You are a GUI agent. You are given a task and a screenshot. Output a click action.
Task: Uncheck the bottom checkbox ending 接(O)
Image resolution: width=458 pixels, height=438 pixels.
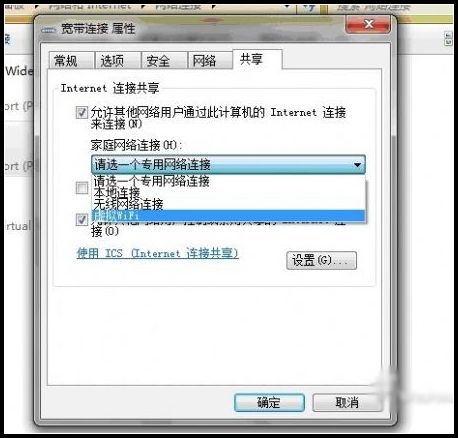click(82, 220)
